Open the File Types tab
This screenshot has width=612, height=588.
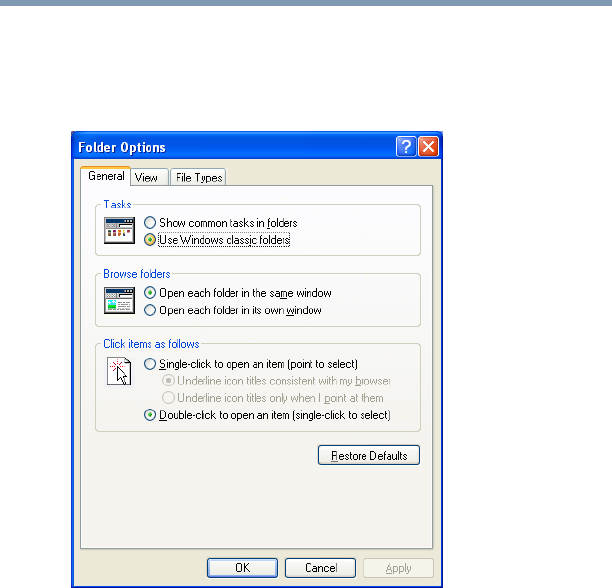coord(198,178)
